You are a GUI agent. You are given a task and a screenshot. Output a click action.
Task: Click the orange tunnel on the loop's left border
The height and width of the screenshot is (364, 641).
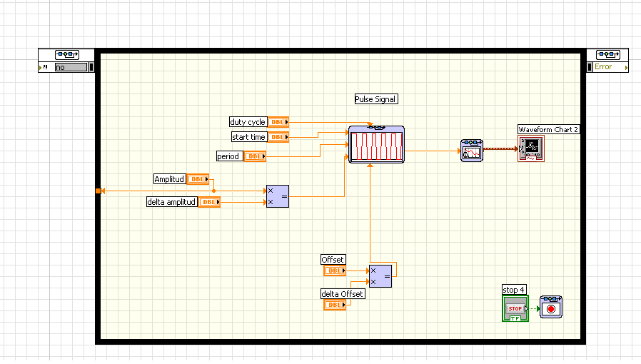pos(99,191)
